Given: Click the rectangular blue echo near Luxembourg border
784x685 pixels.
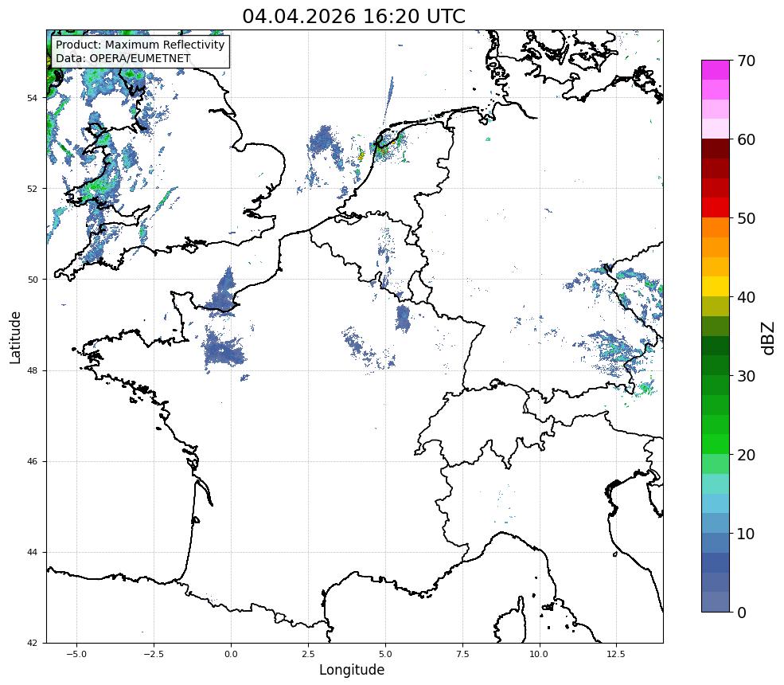Looking at the screenshot, I should [403, 319].
